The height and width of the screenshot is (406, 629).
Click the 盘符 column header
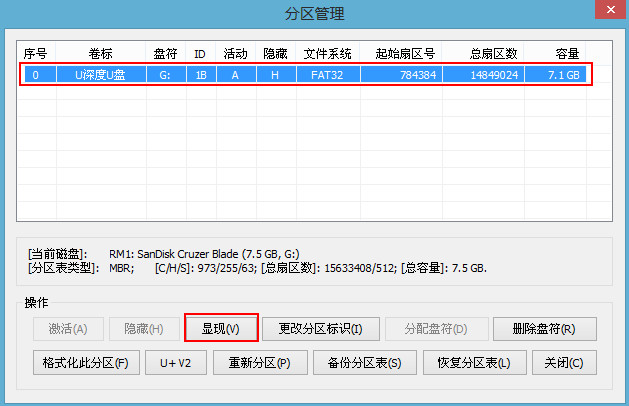[x=166, y=53]
